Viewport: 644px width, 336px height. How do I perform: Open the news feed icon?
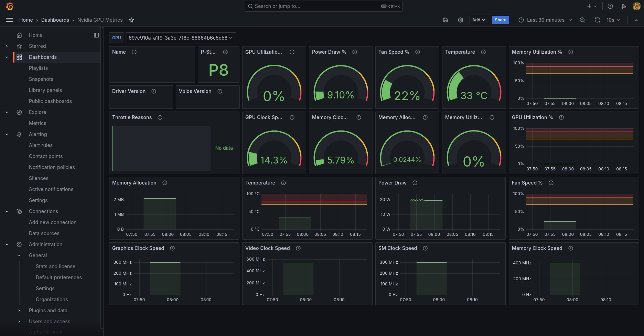[623, 6]
